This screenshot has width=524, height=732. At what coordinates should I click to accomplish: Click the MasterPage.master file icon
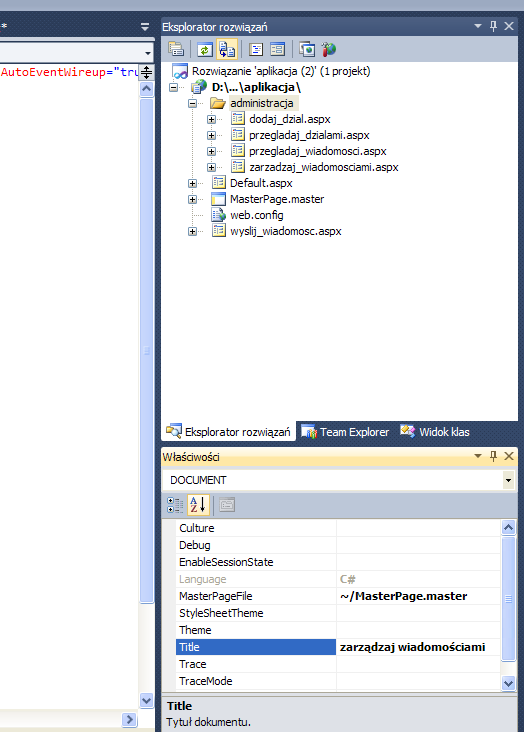click(x=219, y=199)
